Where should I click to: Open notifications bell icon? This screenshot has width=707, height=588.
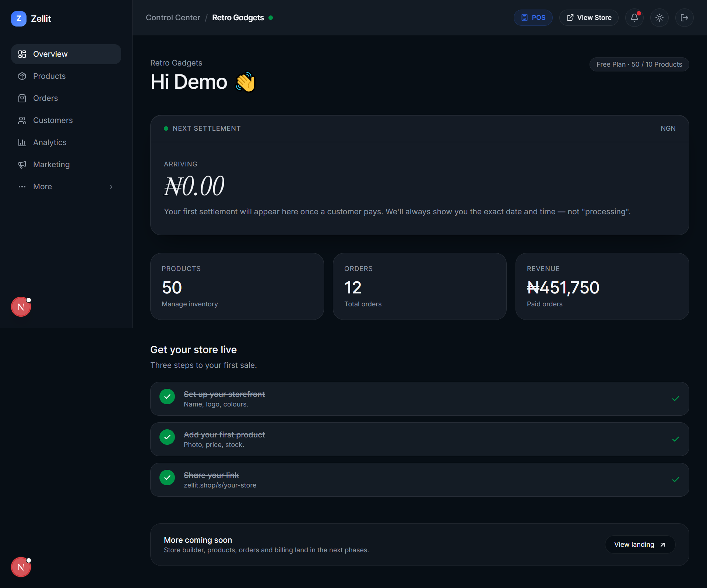tap(634, 18)
